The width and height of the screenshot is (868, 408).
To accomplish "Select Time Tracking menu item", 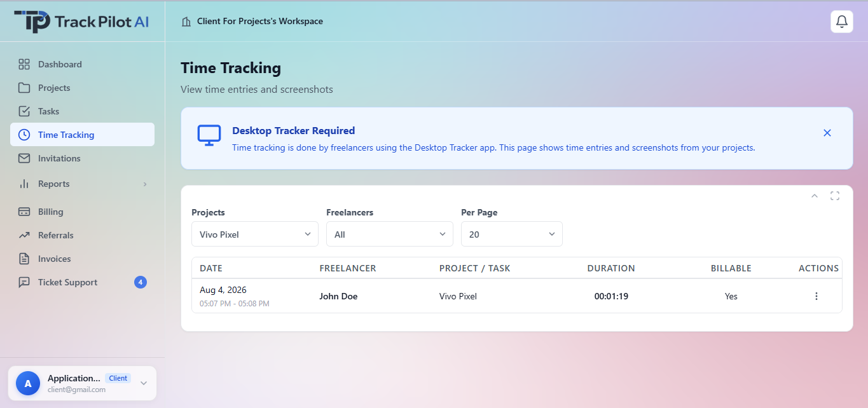I will point(82,135).
